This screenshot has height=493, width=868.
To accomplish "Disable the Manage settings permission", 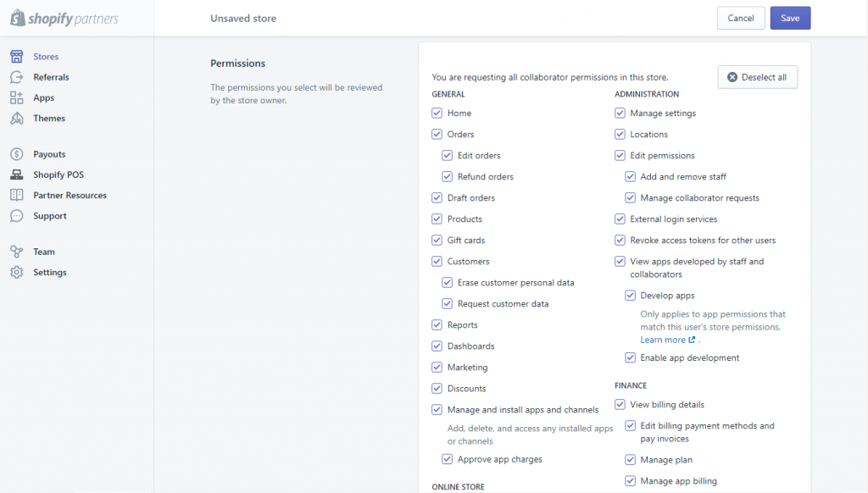I will click(620, 114).
